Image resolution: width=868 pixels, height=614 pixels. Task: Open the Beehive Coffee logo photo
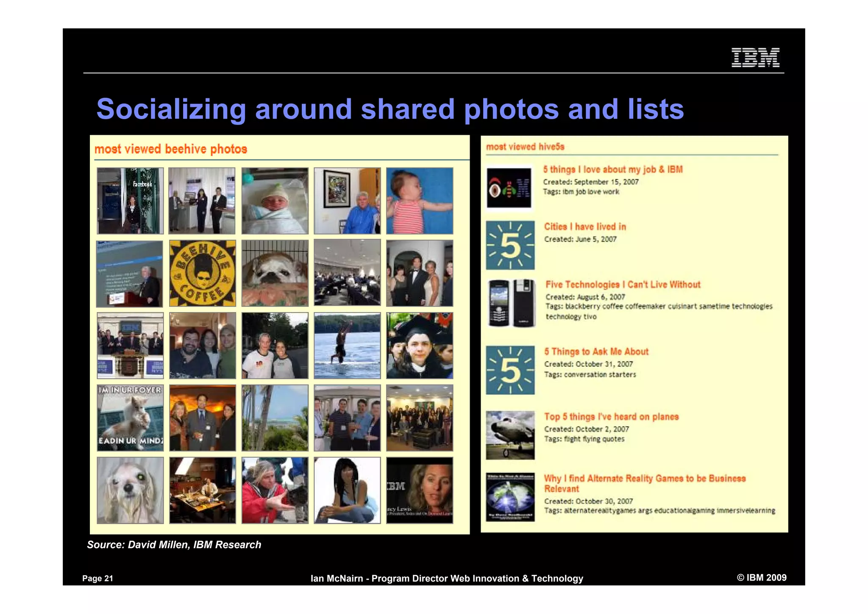[203, 274]
